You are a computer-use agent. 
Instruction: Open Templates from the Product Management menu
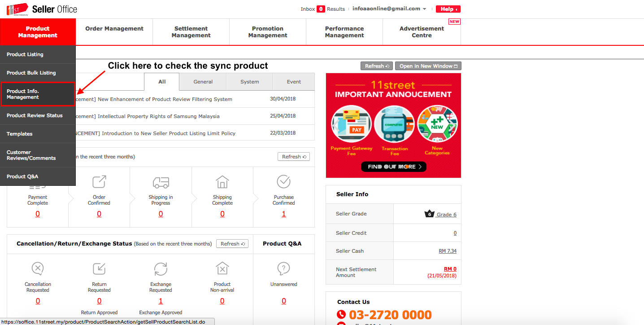click(38, 134)
